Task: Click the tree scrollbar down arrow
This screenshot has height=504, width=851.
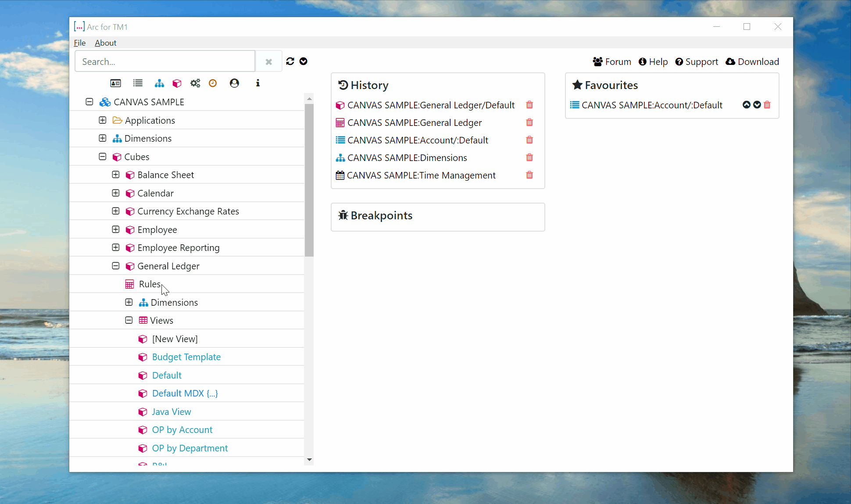Action: 309,460
